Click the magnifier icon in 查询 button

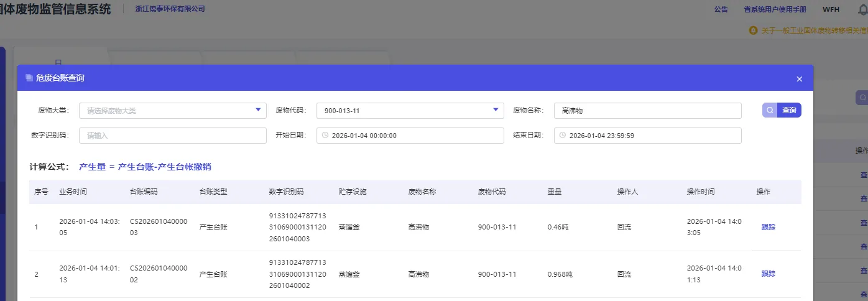tap(770, 110)
